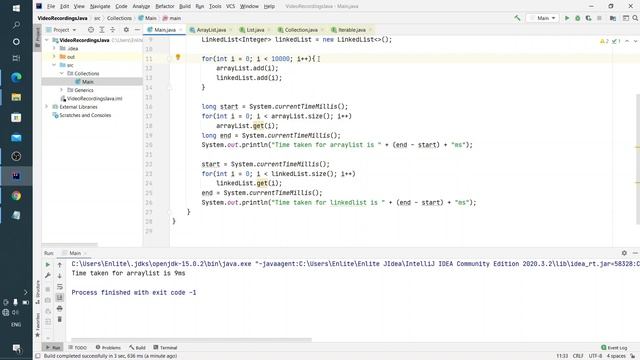
Task: Open the Event Log
Action: (614, 347)
